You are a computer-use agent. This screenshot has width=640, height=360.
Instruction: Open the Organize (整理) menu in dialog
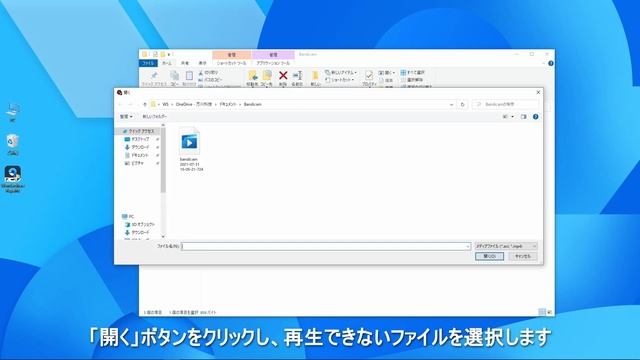[x=126, y=117]
